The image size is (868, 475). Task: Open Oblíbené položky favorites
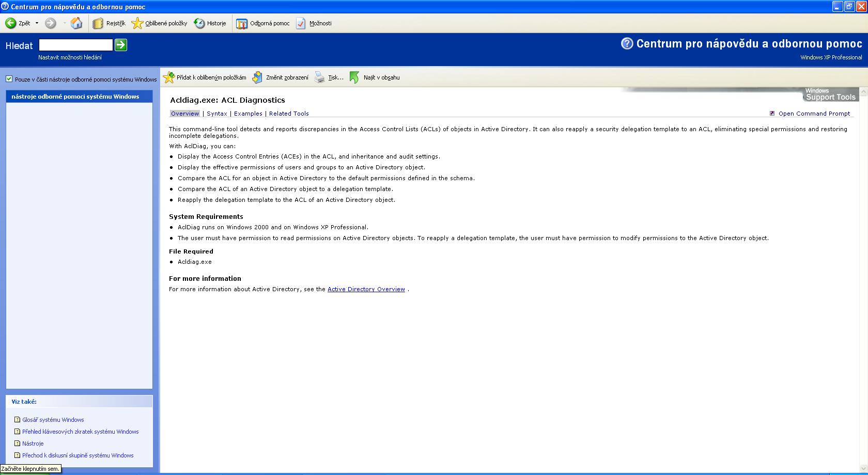click(x=159, y=23)
